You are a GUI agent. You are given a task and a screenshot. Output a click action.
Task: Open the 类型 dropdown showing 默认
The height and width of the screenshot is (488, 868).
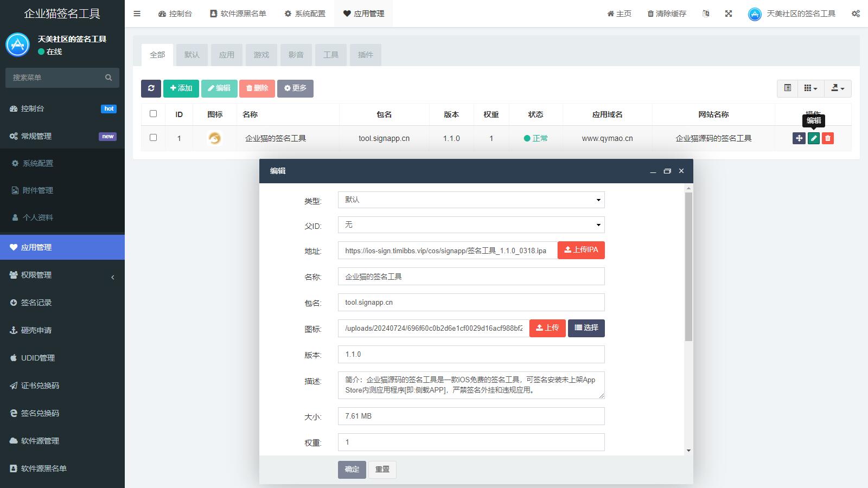[471, 200]
